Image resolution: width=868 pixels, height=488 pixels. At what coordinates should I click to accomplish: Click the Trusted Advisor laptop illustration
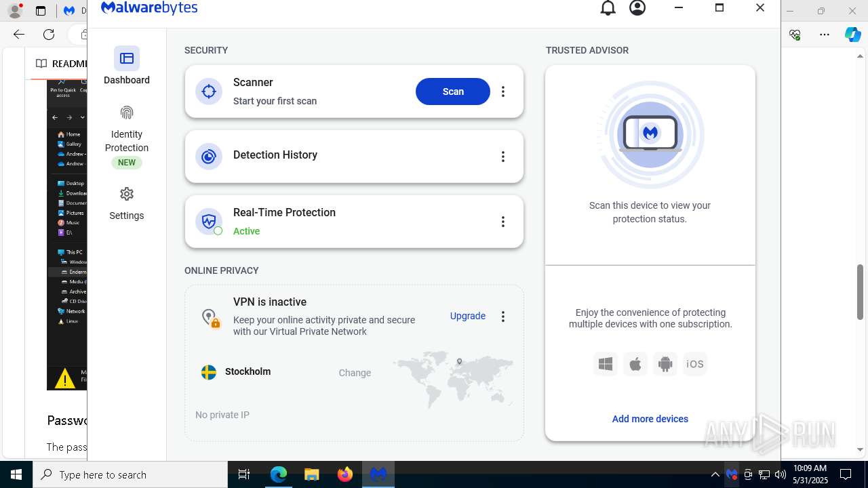click(x=650, y=135)
